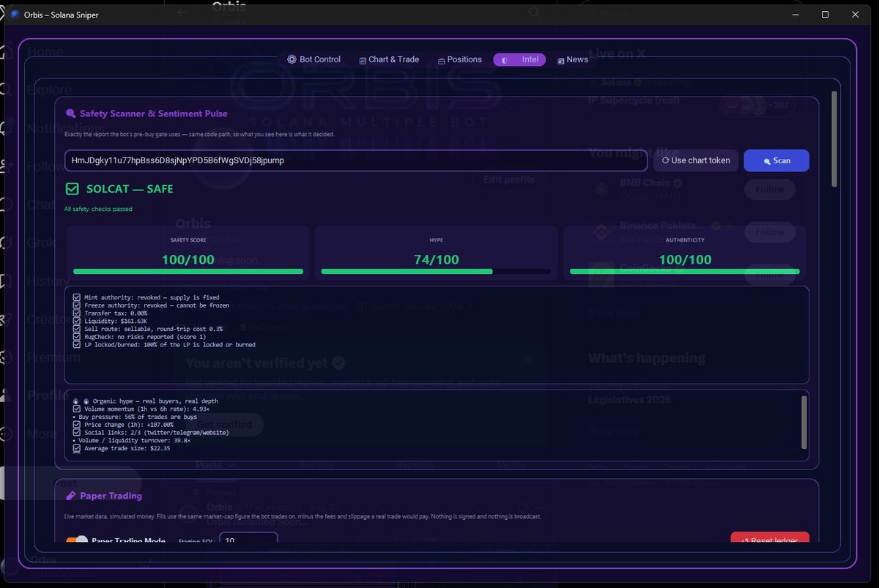Image resolution: width=879 pixels, height=588 pixels.
Task: Click the RugCheck no risks checkbox
Action: point(77,337)
